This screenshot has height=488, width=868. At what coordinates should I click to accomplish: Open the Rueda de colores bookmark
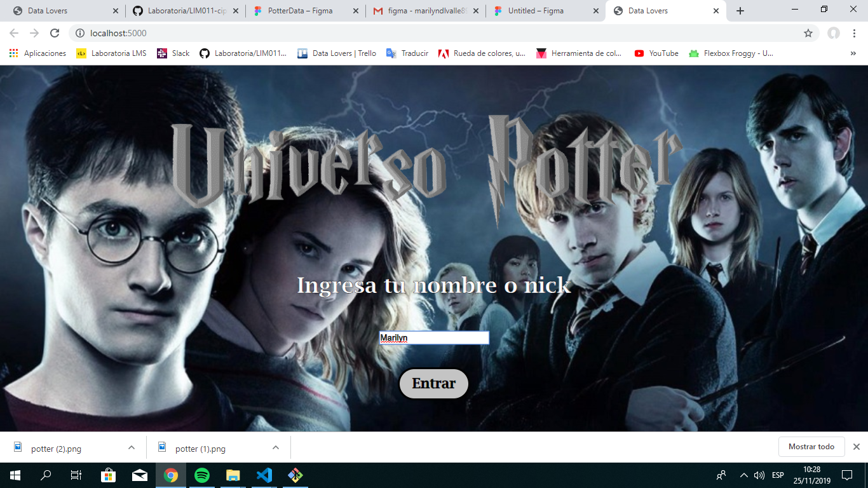pos(482,53)
